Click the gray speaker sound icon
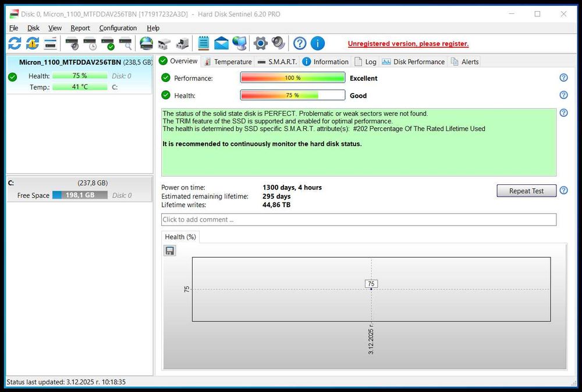The width and height of the screenshot is (582, 392). click(x=278, y=44)
